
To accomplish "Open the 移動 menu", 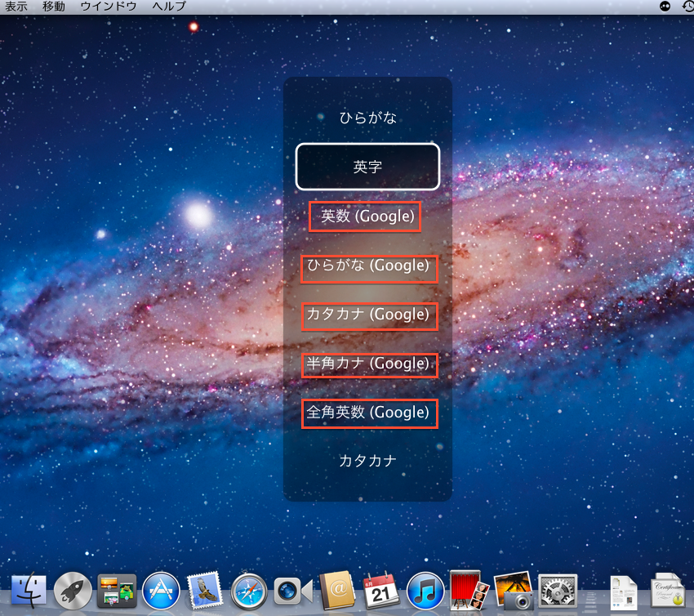I will (54, 7).
